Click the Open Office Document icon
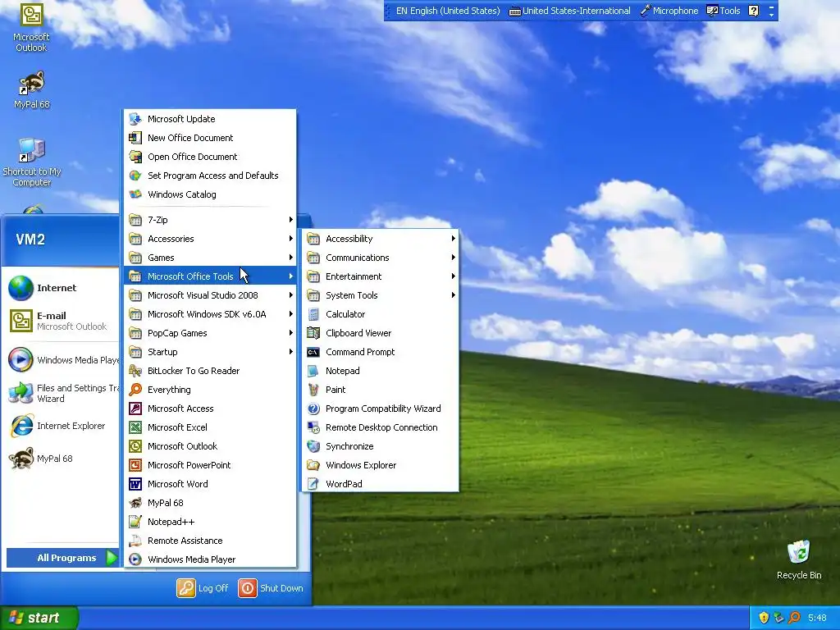 (x=135, y=157)
